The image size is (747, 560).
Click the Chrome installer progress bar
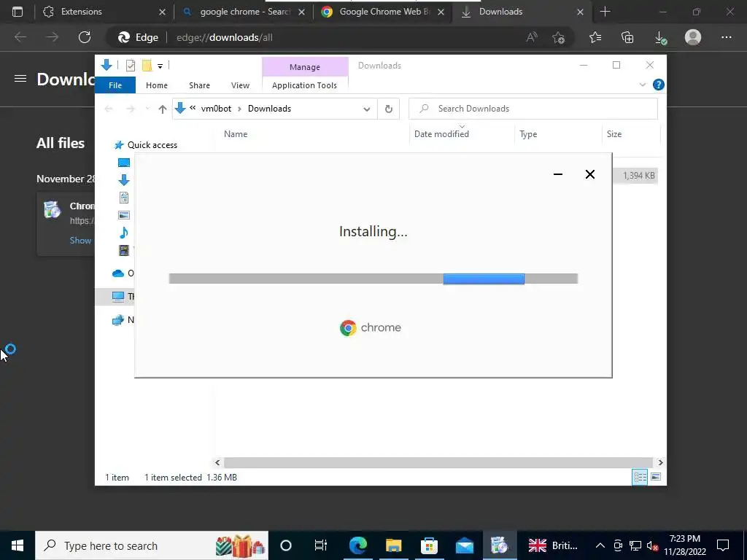point(373,279)
